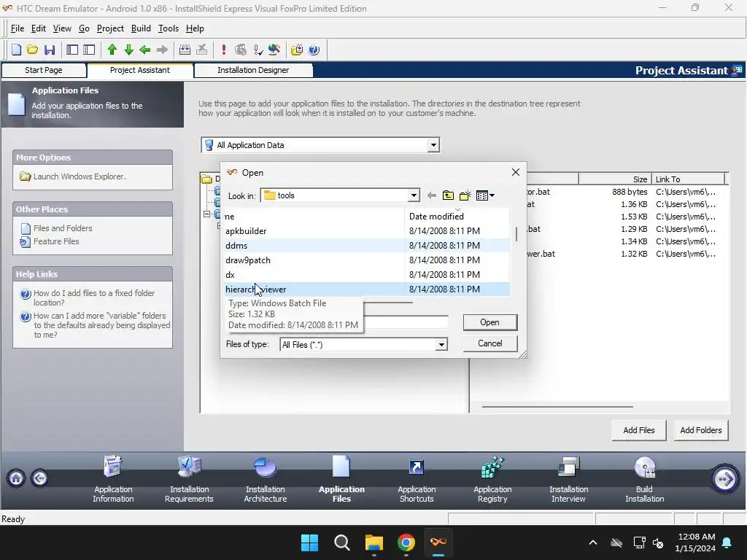Expand the Files of type dropdown
Viewport: 747px width, 560px height.
pyautogui.click(x=441, y=344)
